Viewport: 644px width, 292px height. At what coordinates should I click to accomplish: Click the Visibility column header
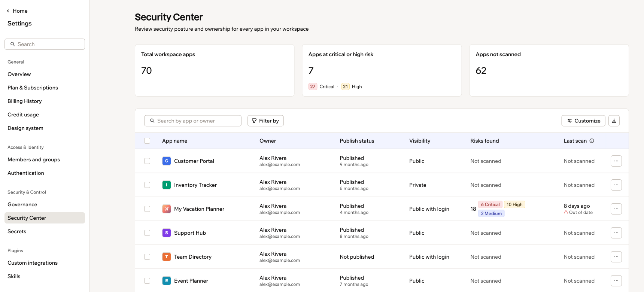coord(420,141)
